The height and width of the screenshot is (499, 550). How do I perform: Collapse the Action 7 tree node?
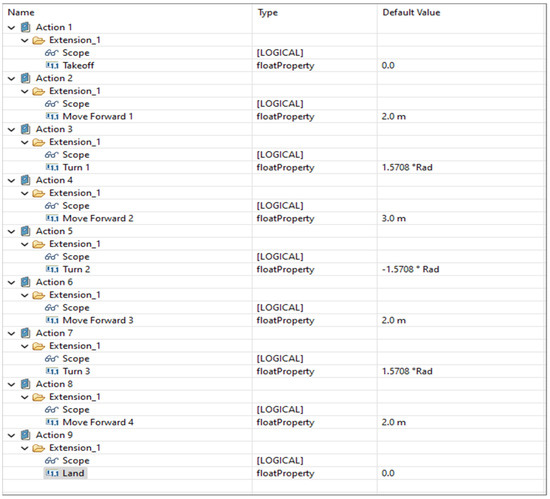pos(12,333)
